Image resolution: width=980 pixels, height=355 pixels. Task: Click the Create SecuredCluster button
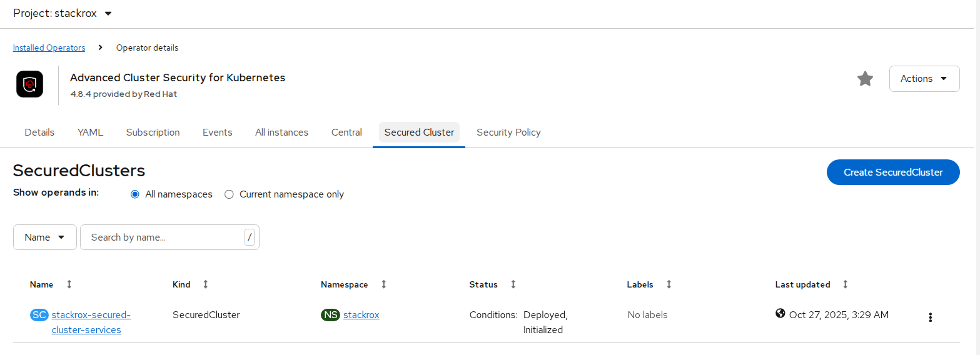coord(892,172)
